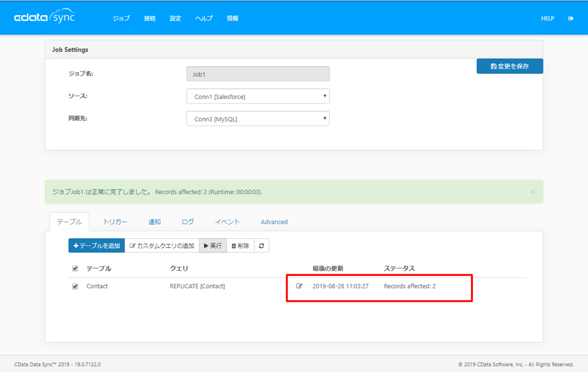
Task: Open the 設定 menu
Action: point(175,19)
